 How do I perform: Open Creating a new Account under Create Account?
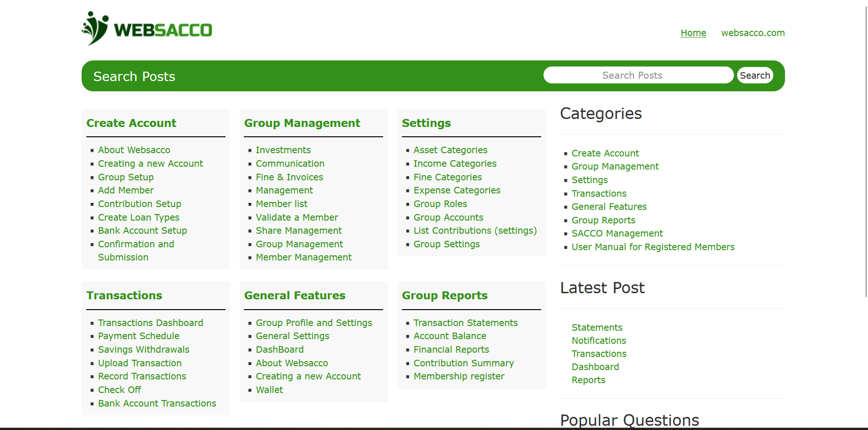[x=150, y=163]
